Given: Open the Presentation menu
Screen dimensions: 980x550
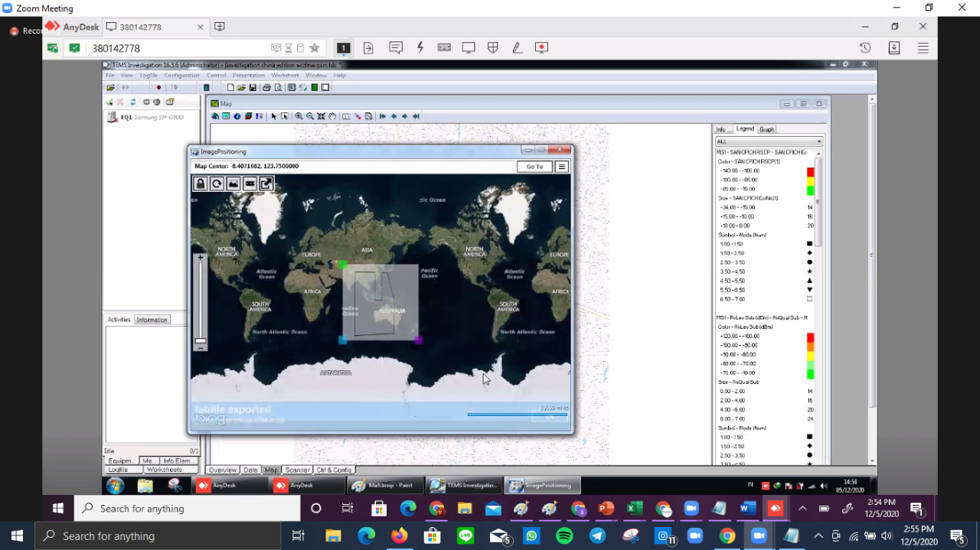Looking at the screenshot, I should pyautogui.click(x=248, y=76).
